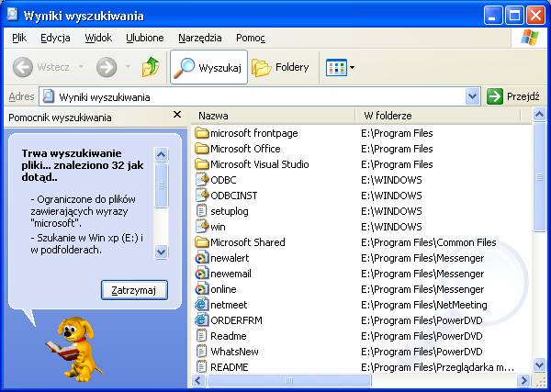The height and width of the screenshot is (392, 551).
Task: Click path E:\Program Files\NetMeeting
Action: (424, 305)
